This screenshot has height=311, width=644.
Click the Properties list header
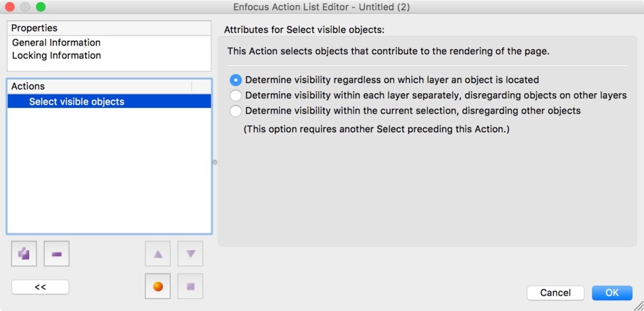click(x=109, y=28)
